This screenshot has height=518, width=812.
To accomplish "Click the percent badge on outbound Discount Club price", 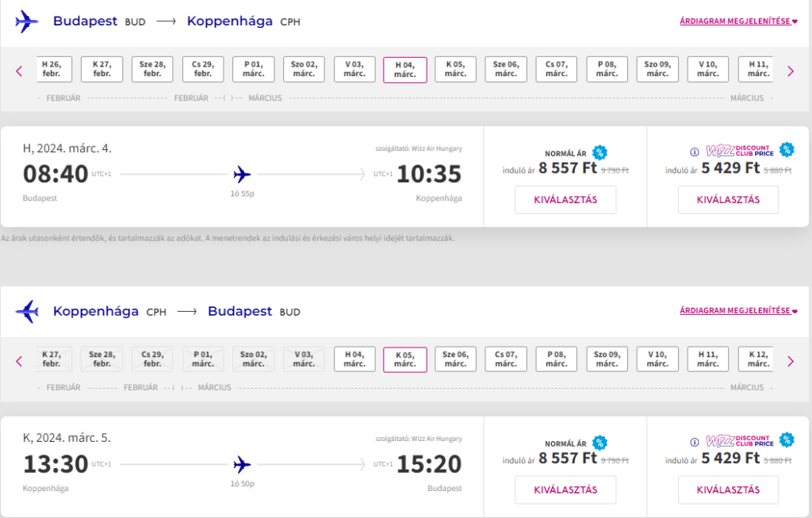I will tap(787, 149).
